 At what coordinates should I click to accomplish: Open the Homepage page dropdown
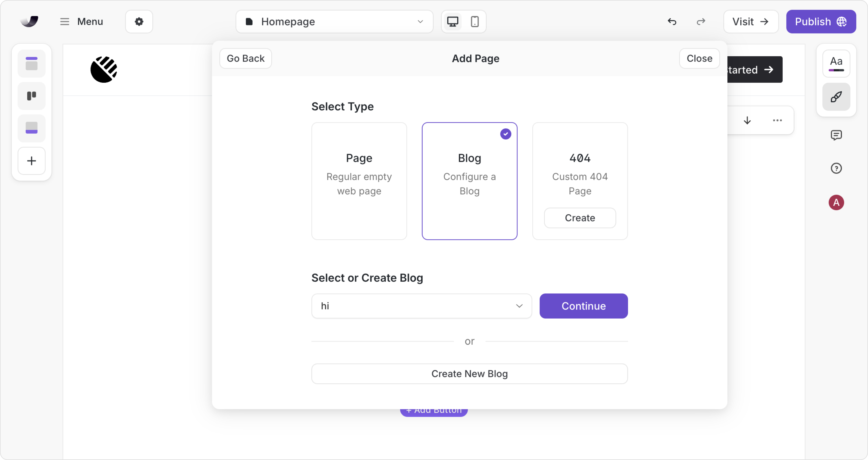click(334, 22)
